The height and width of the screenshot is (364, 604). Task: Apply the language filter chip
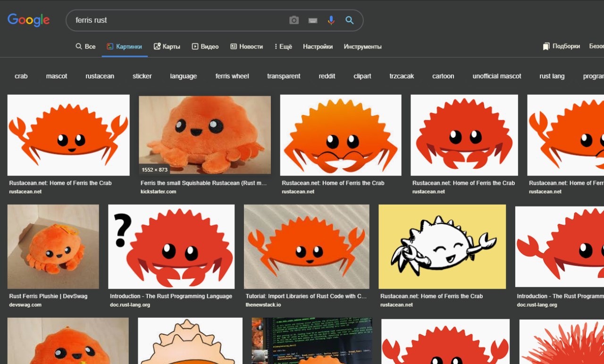[x=184, y=76]
